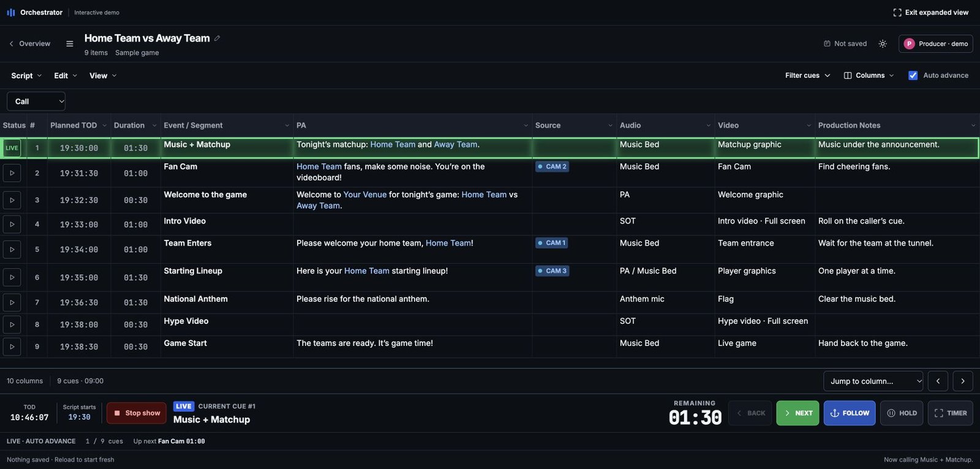Screen dimensions: 980x469
Task: Expand Planned TOD column header menu
Action: tap(104, 126)
